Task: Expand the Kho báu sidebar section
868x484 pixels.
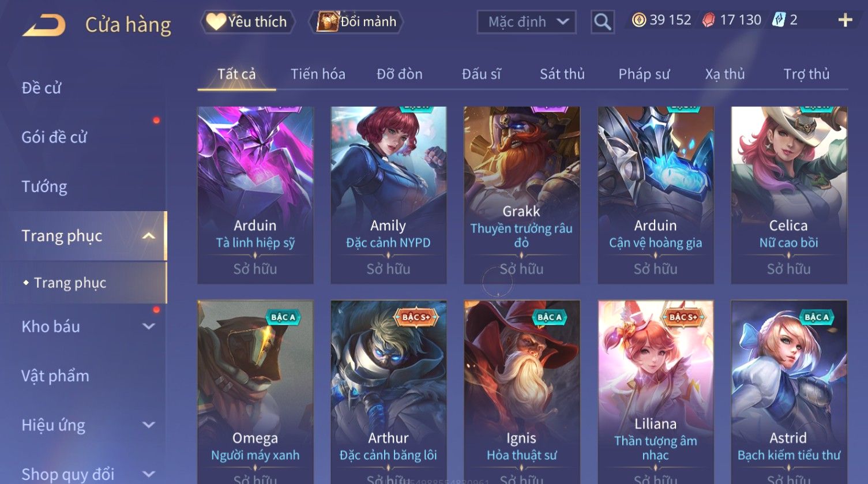Action: tap(149, 327)
